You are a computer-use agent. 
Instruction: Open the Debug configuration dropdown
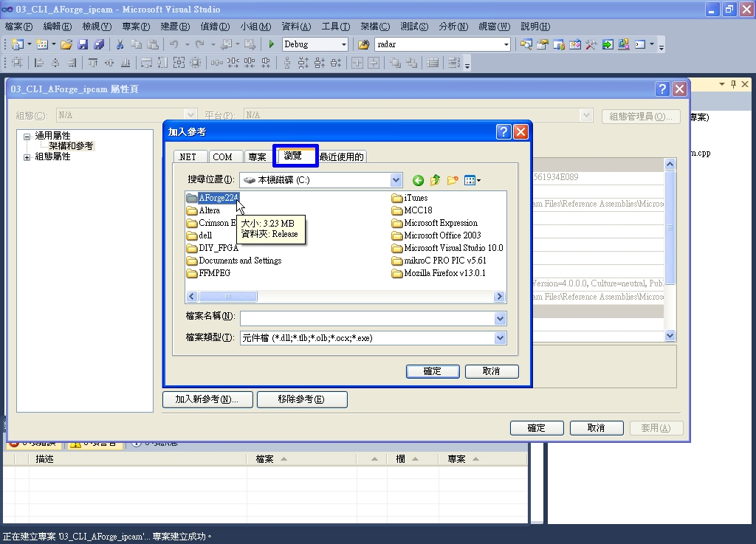(343, 44)
